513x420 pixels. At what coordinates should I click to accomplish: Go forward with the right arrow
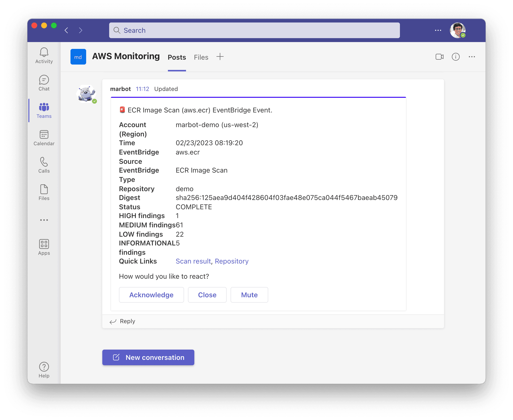[81, 30]
